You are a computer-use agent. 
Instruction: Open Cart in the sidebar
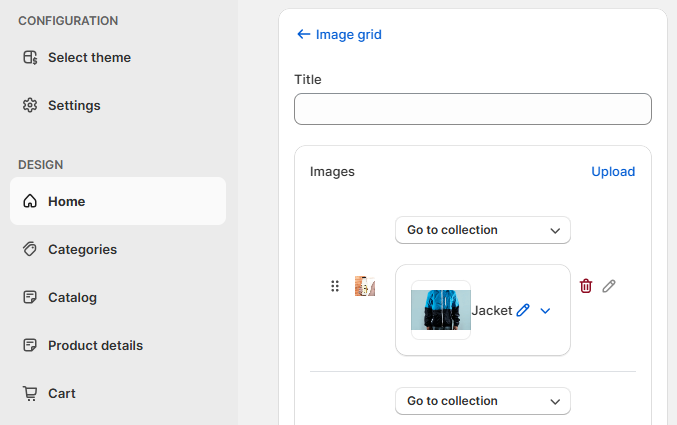click(118, 393)
